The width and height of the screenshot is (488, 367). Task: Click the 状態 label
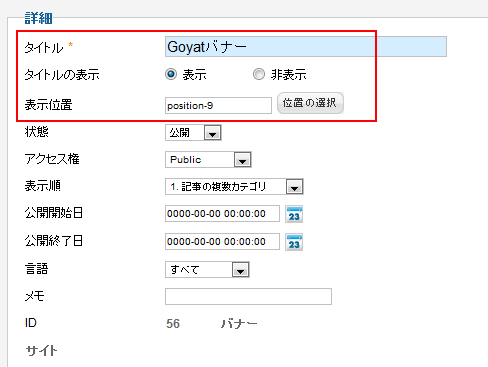pyautogui.click(x=36, y=132)
